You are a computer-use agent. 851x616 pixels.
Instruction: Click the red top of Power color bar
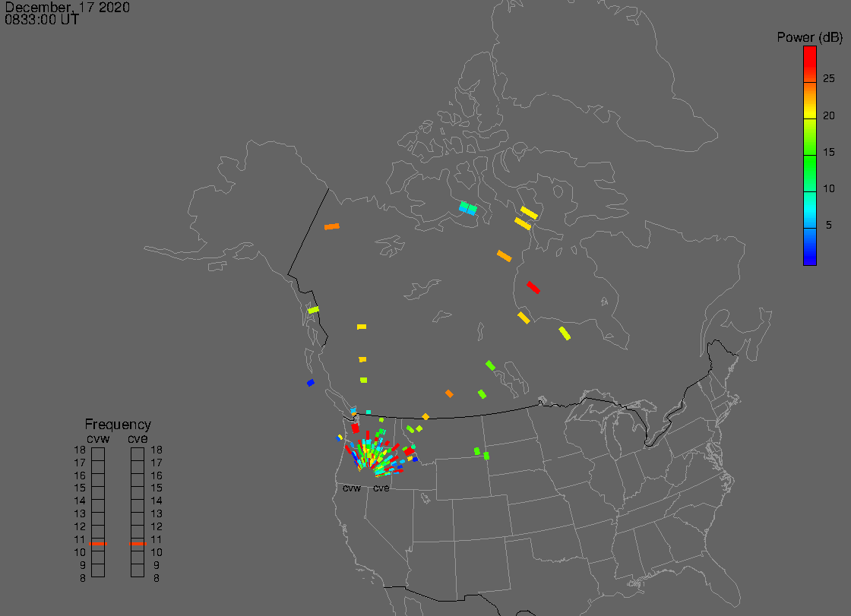coord(810,64)
